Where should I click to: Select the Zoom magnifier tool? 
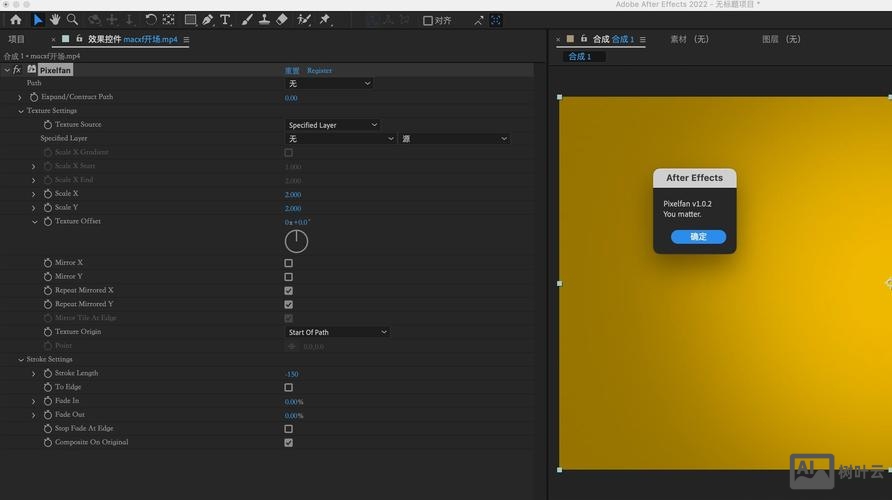pyautogui.click(x=72, y=20)
